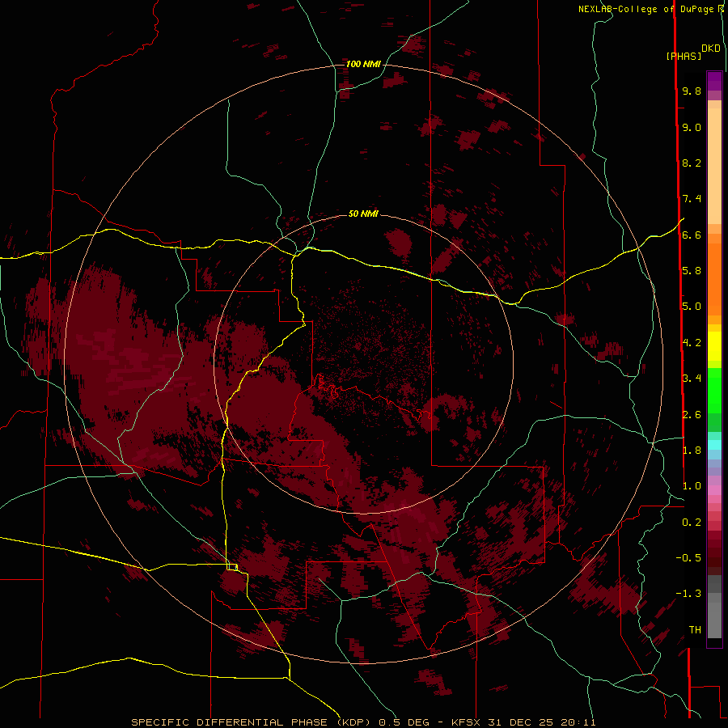Click the gray segment of the color bar
The width and height of the screenshot is (728, 728).
pyautogui.click(x=714, y=608)
